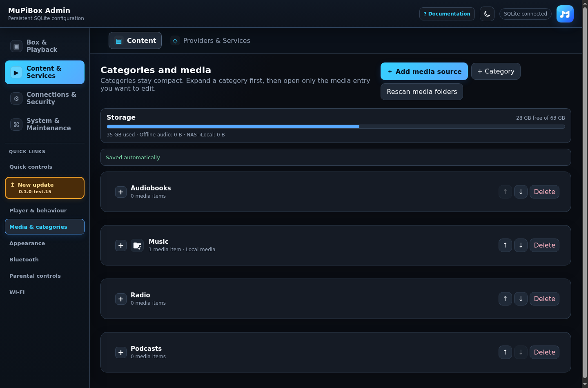Toggle dark mode with the moon icon
This screenshot has height=388, width=588.
click(x=487, y=14)
